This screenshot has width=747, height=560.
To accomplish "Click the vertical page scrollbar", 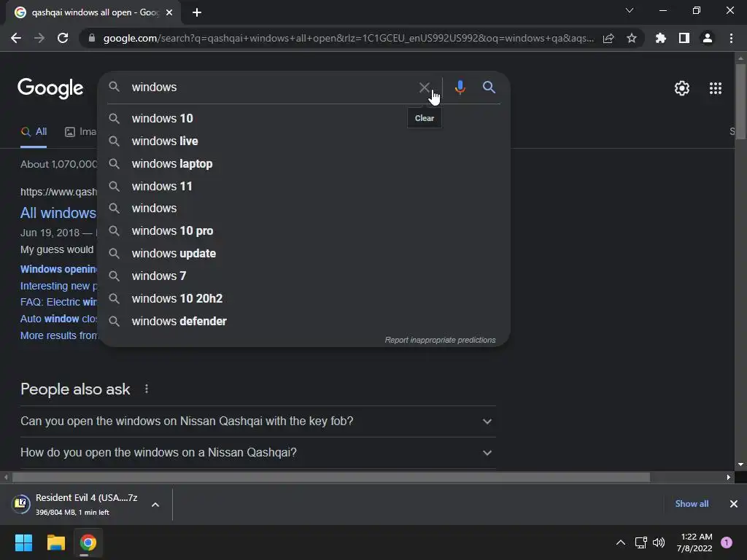I will [x=740, y=101].
